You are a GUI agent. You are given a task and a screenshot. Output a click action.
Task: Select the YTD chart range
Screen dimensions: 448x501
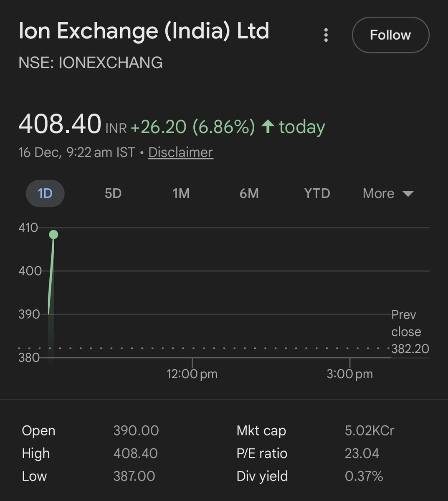pos(317,194)
